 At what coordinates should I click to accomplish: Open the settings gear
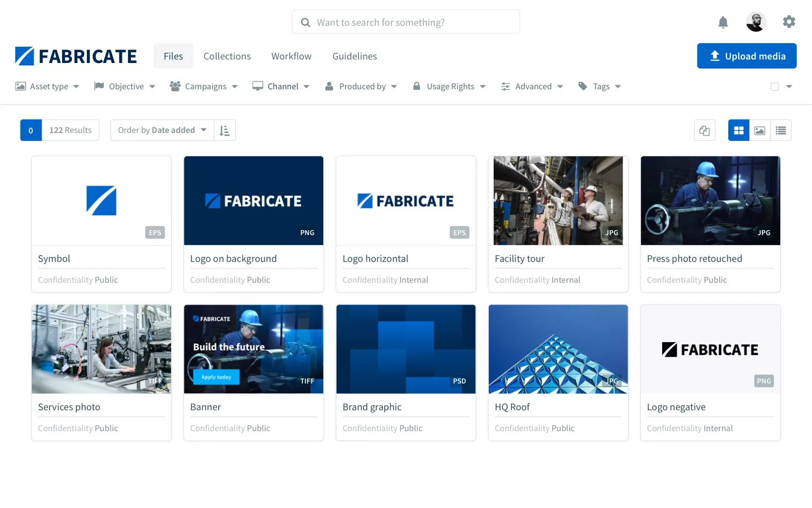point(789,22)
